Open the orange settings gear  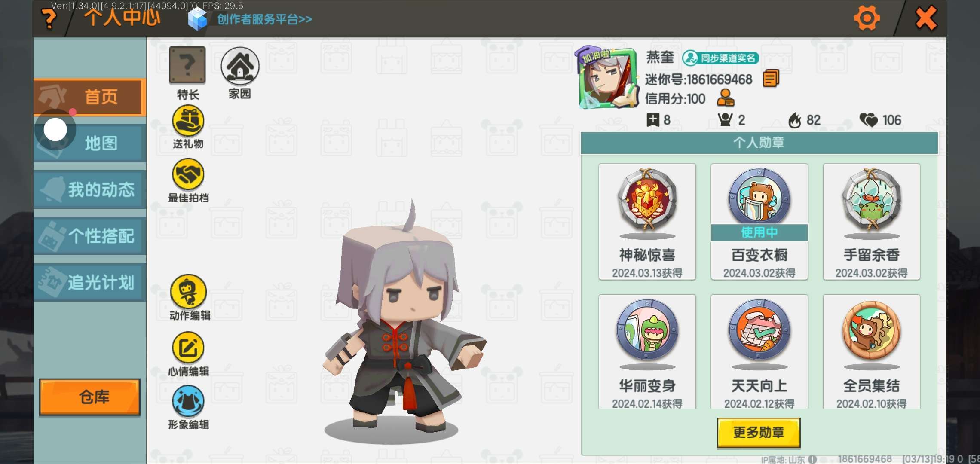point(867,18)
